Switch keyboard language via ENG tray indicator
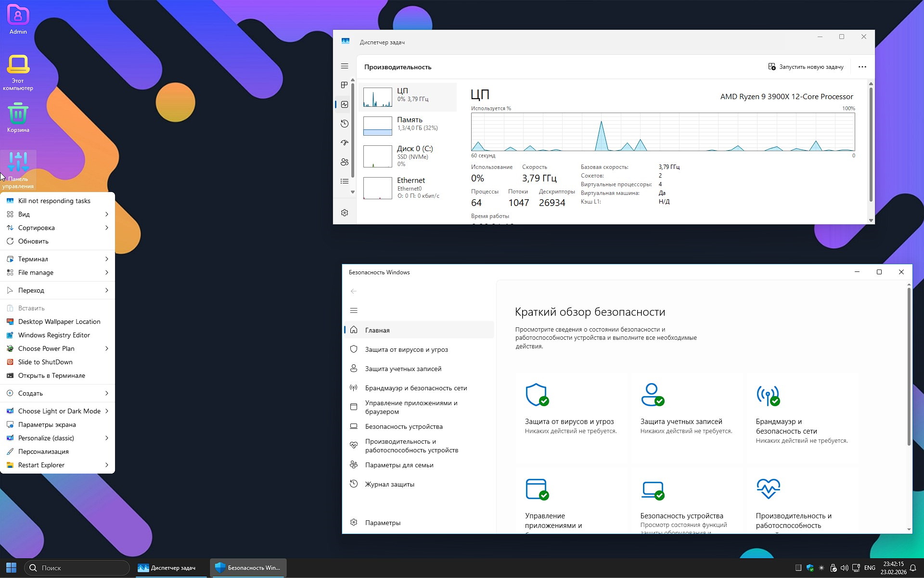Viewport: 924px width, 578px height. (x=870, y=568)
